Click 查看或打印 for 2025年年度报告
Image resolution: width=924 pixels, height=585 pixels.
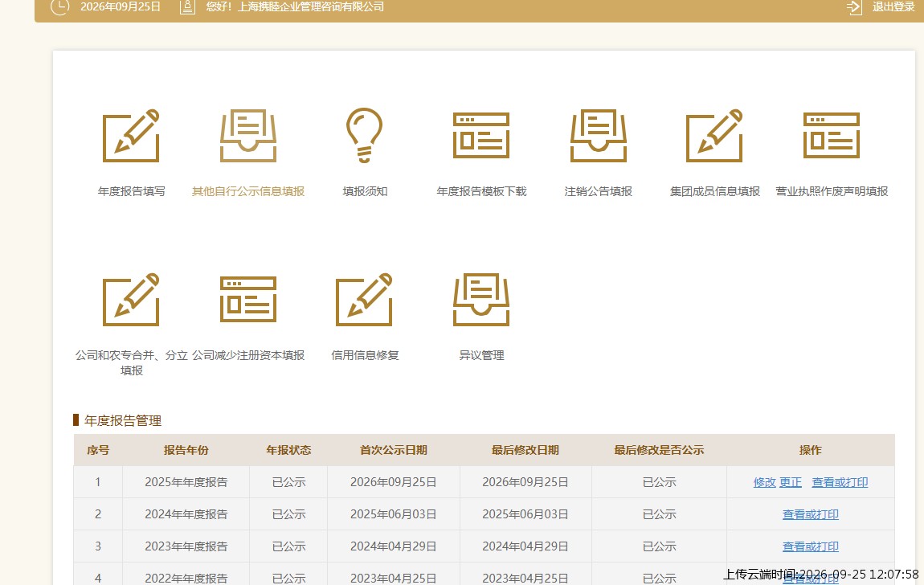tap(840, 482)
